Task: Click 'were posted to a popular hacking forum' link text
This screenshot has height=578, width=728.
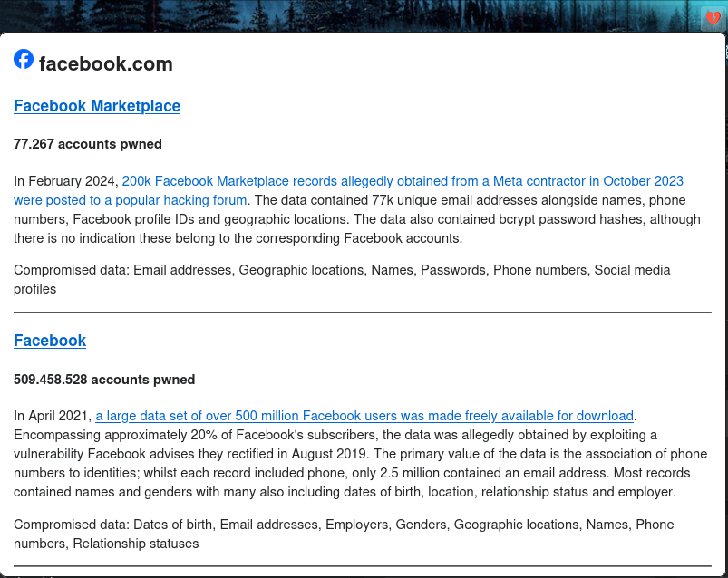Action: pos(130,200)
